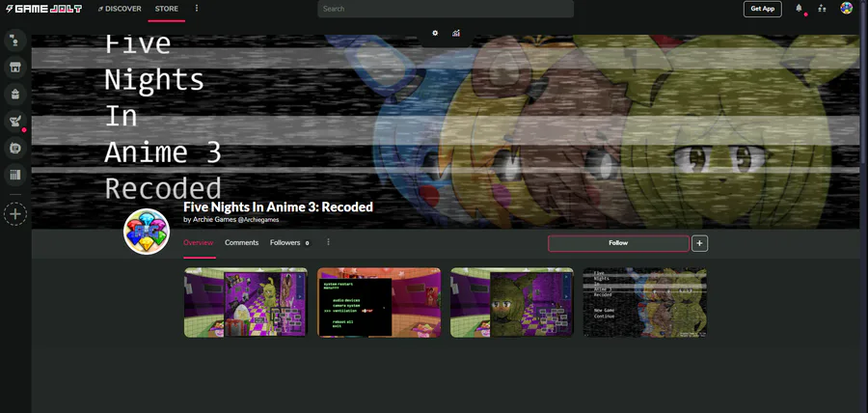Click the Archie Games developer avatar
This screenshot has height=413, width=868.
pos(147,232)
